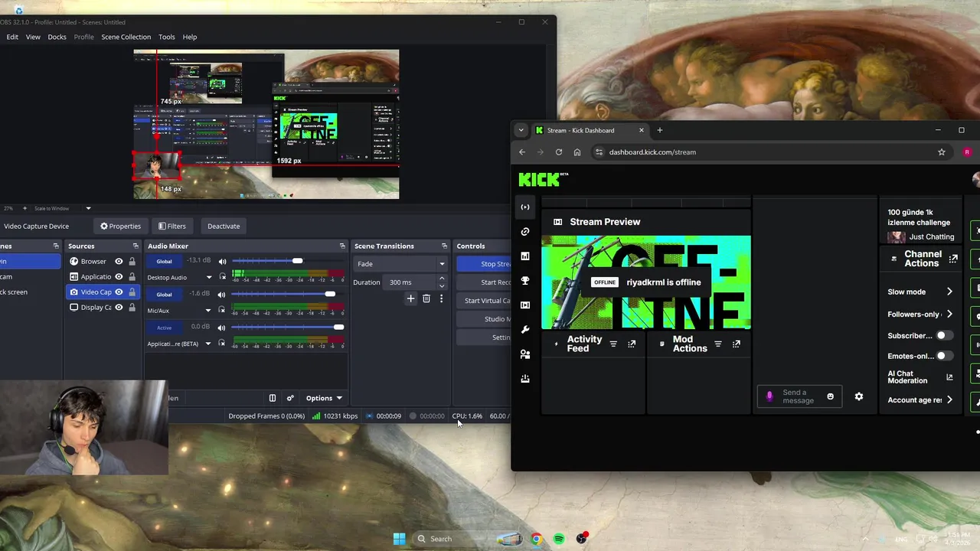Open the Kick sidebar trophy icon
This screenshot has height=551, width=980.
[x=524, y=280]
